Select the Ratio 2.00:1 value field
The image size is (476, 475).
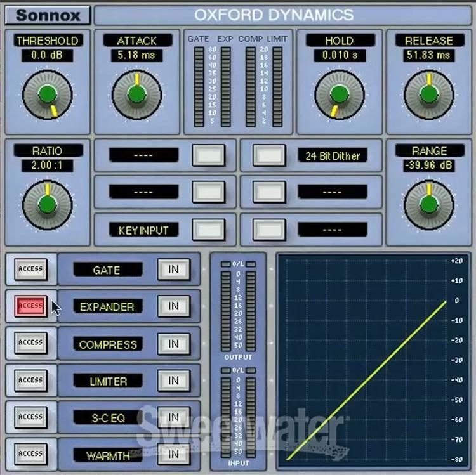(48, 166)
